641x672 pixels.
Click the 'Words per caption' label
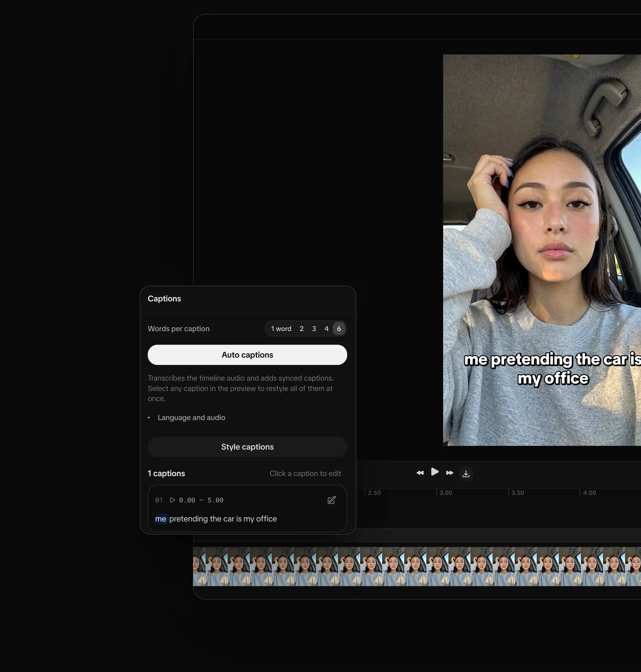(179, 329)
